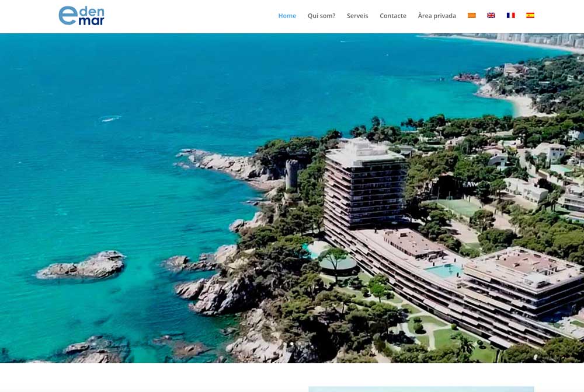Open the Eden Mar logo homepage link
This screenshot has height=392, width=584.
[x=82, y=16]
